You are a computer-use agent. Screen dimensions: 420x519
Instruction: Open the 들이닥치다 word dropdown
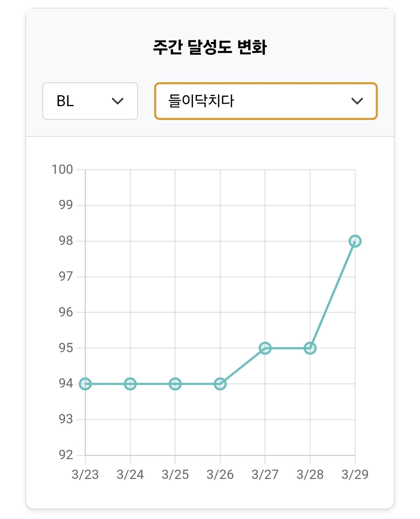click(x=266, y=101)
